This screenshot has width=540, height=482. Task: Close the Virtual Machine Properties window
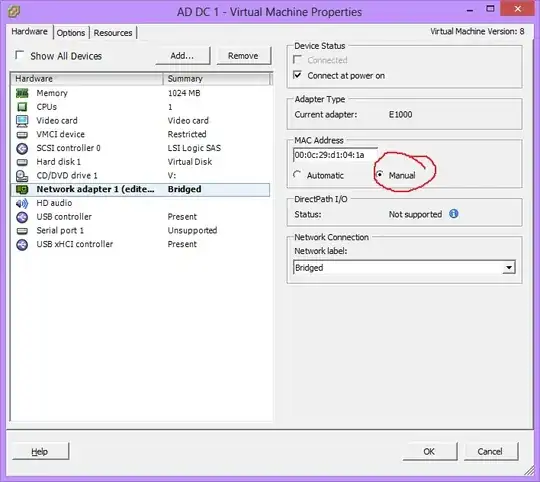point(518,9)
